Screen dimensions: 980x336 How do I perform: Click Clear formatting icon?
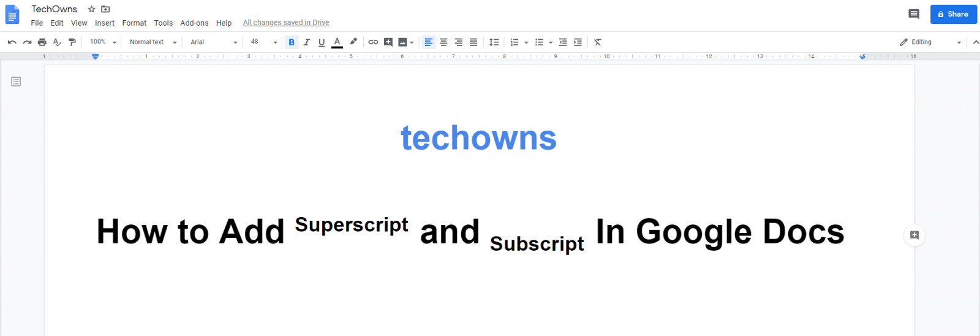598,42
